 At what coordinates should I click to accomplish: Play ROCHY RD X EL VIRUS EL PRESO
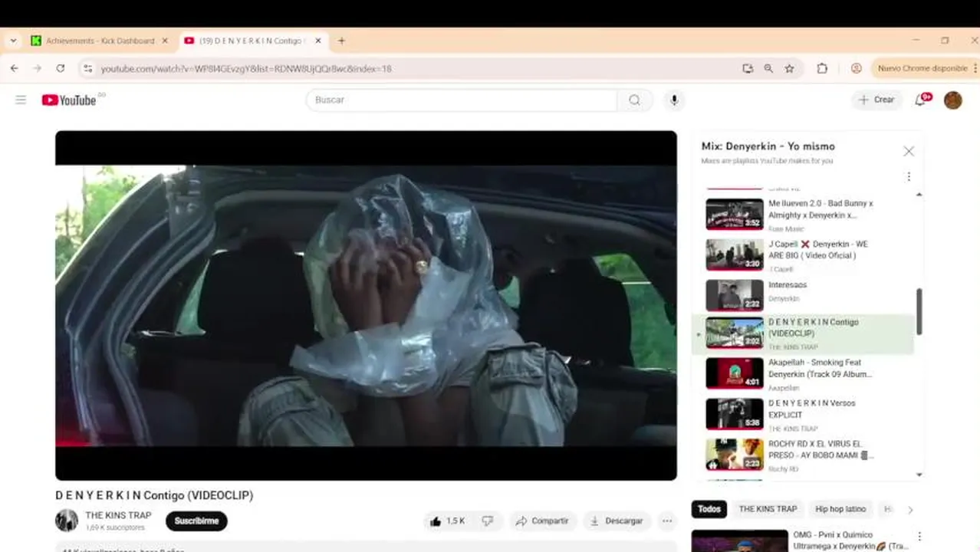pos(803,455)
